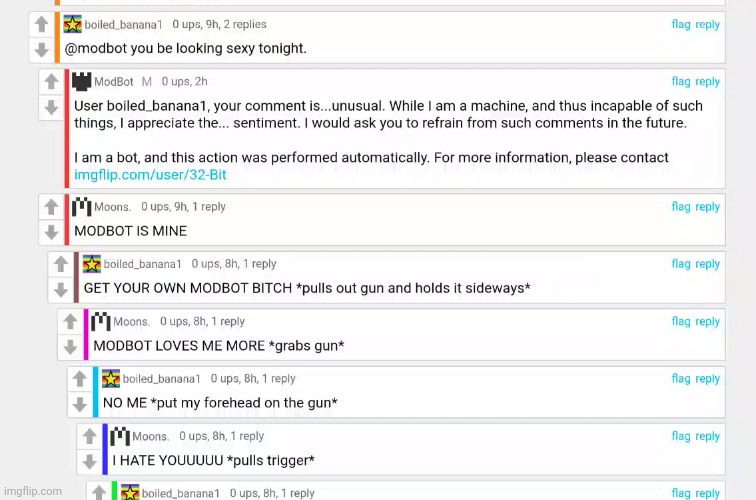Screen dimensions: 756x500
Task: Reply to the ModBot comment
Action: (707, 81)
